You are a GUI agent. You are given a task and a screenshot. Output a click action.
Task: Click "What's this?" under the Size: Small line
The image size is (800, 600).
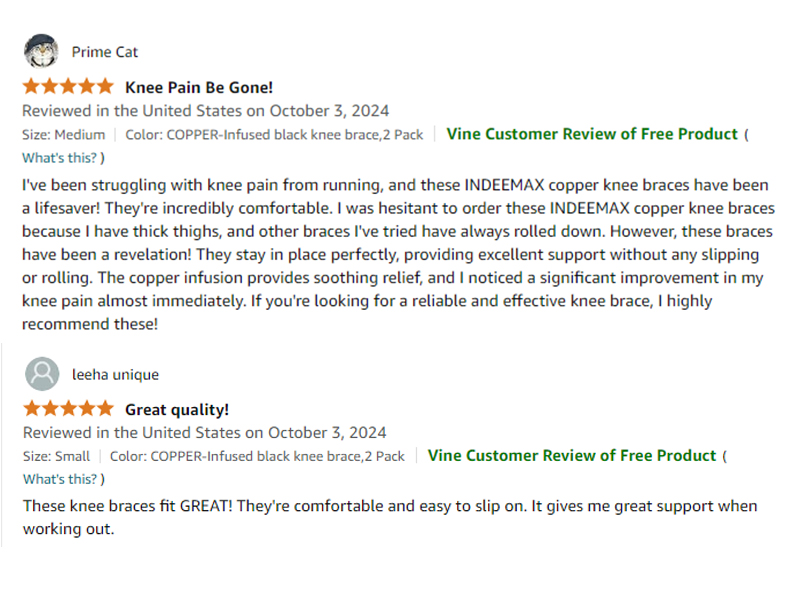point(60,479)
